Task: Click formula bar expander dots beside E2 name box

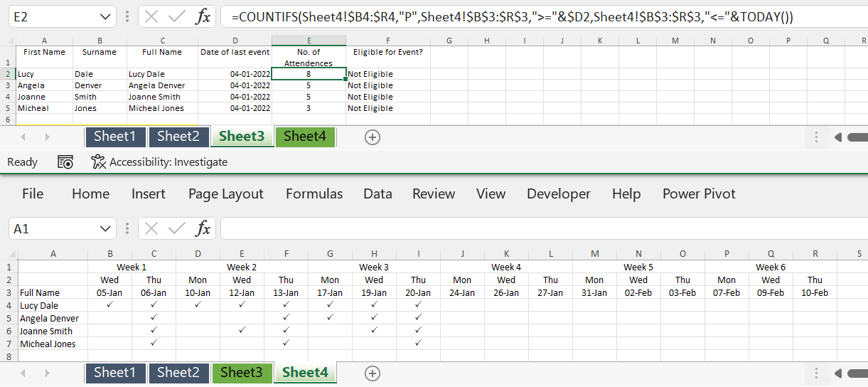Action: point(127,16)
